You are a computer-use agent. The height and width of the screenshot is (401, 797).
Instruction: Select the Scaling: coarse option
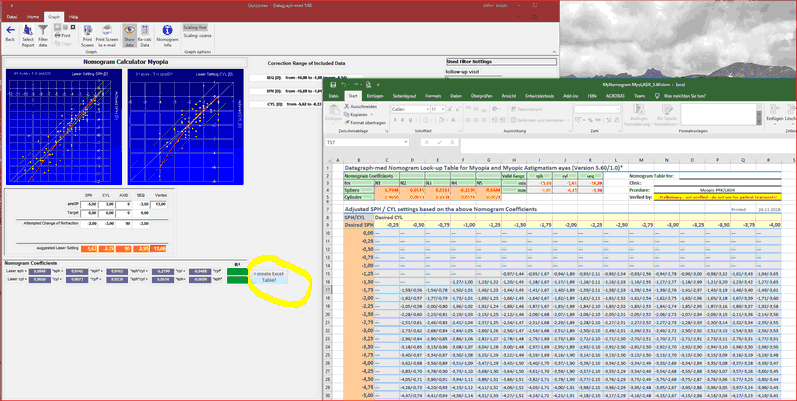[x=199, y=36]
